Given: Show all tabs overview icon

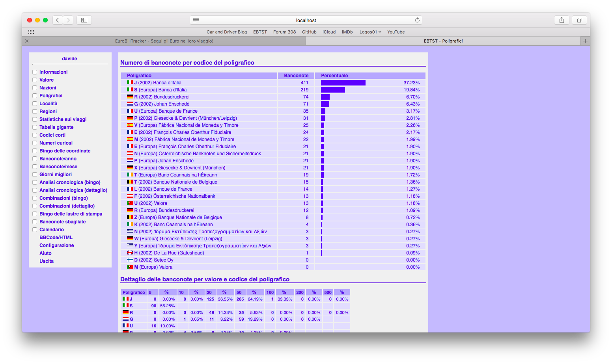Looking at the screenshot, I should click(579, 20).
